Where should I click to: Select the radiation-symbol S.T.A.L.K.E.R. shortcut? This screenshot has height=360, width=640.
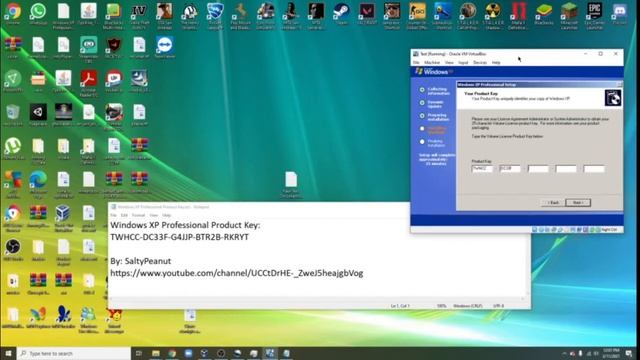493,11
